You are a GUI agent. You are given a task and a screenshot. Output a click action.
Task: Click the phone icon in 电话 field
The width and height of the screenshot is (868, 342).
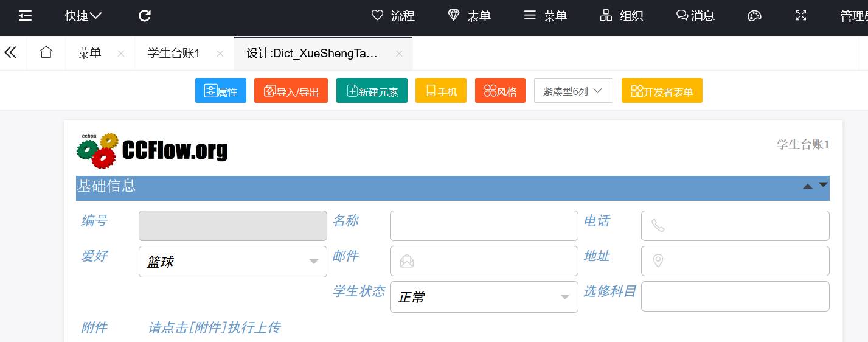658,226
